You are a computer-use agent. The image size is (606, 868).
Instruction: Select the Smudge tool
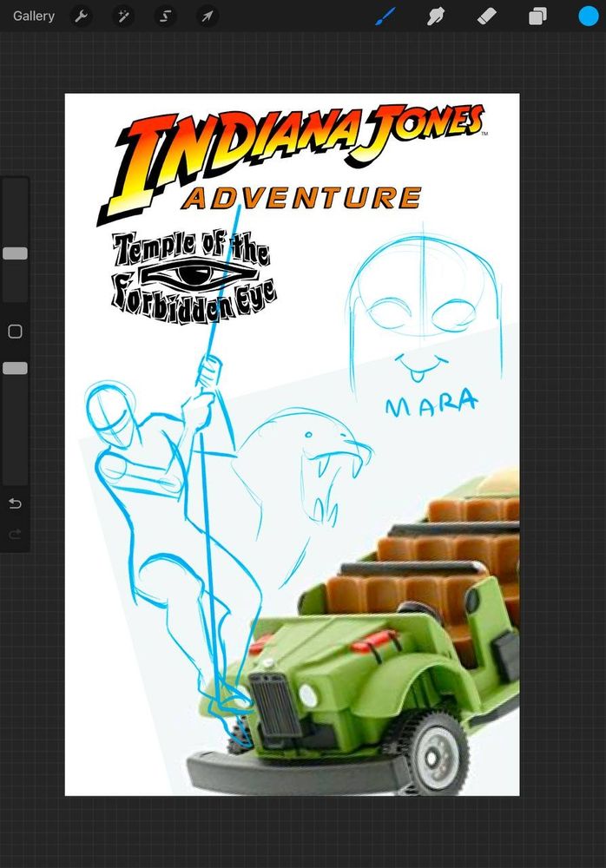tap(436, 16)
